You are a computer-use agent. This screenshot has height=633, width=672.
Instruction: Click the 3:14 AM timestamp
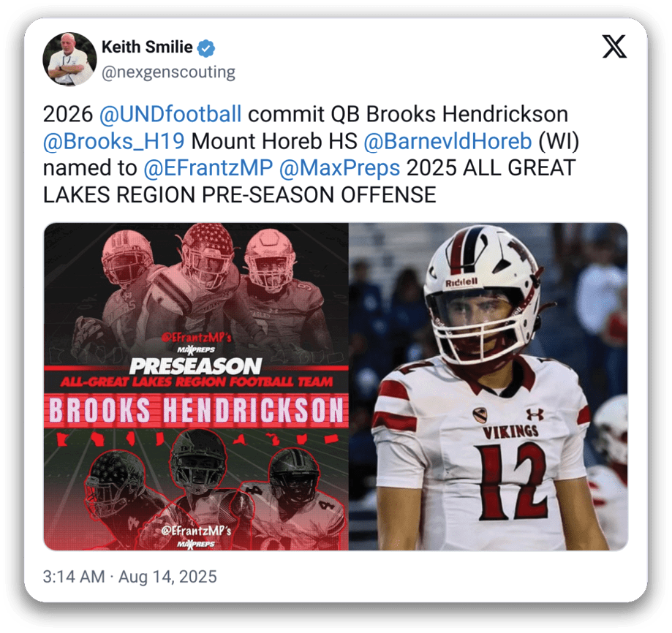pos(74,577)
